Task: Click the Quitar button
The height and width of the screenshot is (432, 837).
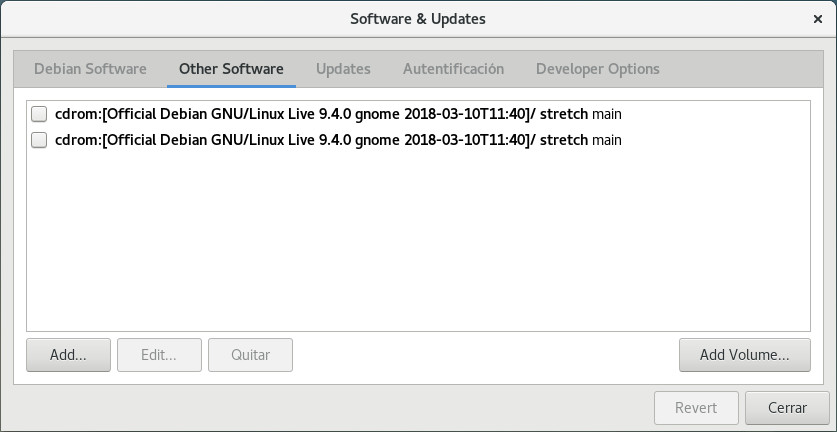Action: click(250, 354)
